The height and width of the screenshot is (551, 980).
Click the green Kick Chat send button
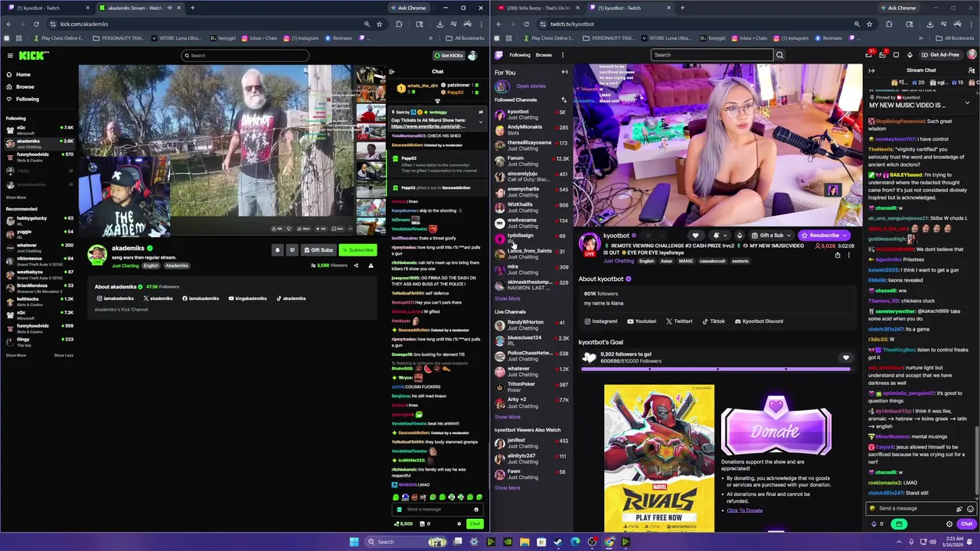(x=475, y=523)
